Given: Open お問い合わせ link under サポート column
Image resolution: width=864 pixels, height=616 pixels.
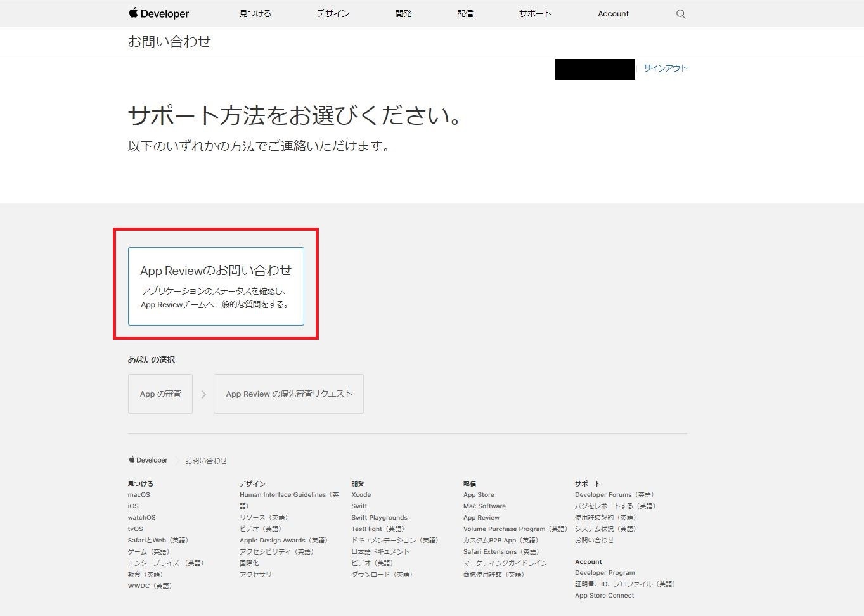Looking at the screenshot, I should point(594,541).
